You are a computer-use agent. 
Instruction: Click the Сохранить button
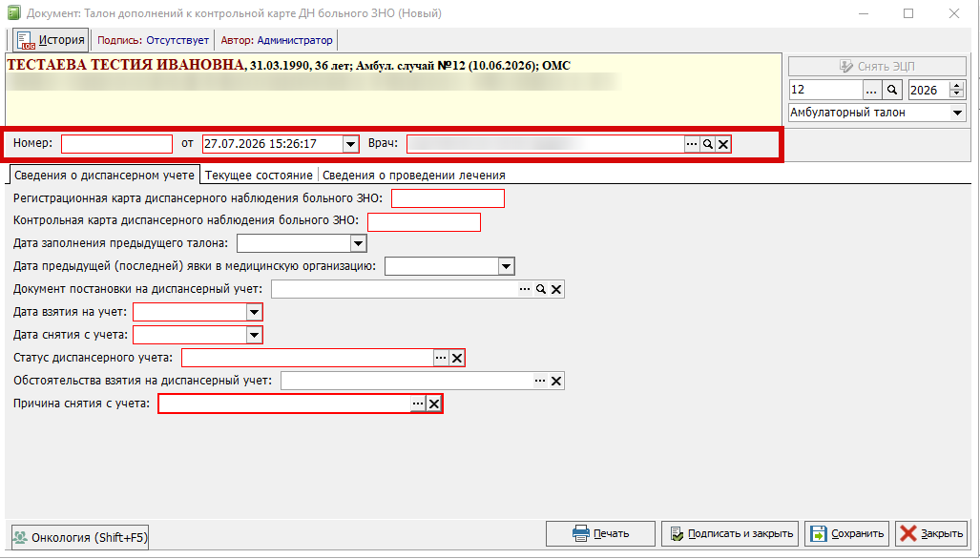point(846,533)
